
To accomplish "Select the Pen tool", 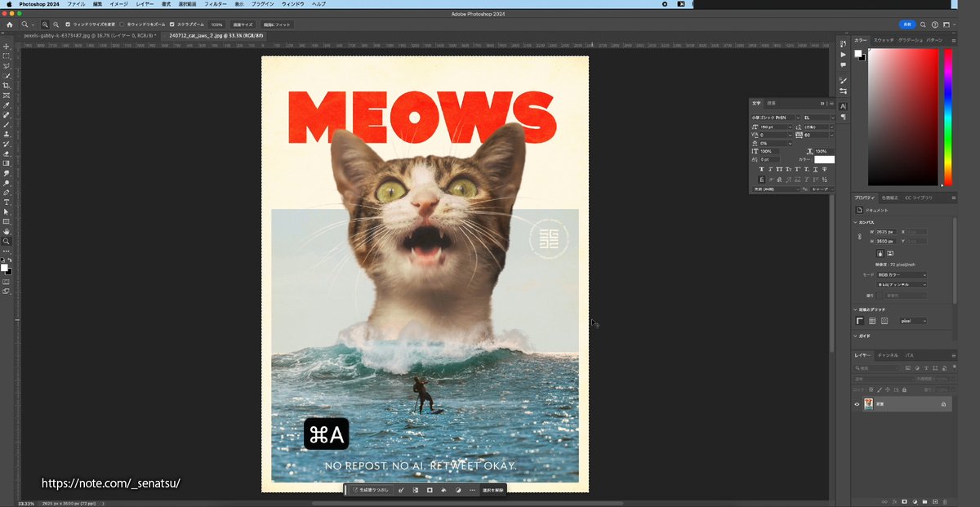I will point(7,193).
